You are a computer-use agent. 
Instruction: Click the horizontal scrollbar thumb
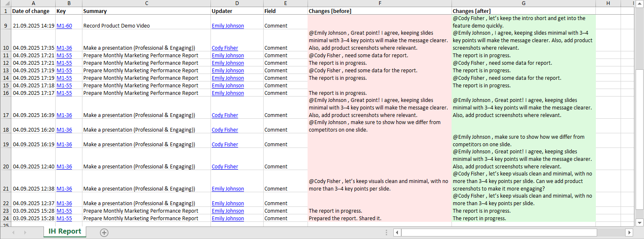[x=499, y=232]
